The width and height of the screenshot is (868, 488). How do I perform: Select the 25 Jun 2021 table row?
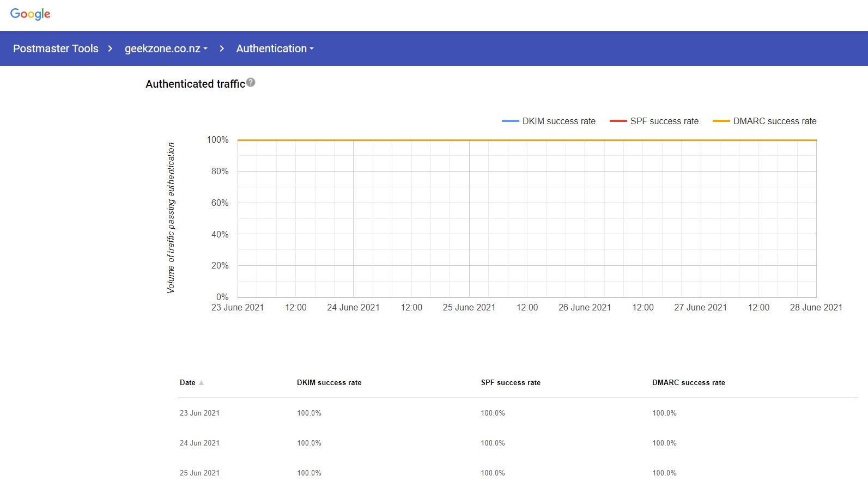pyautogui.click(x=199, y=473)
